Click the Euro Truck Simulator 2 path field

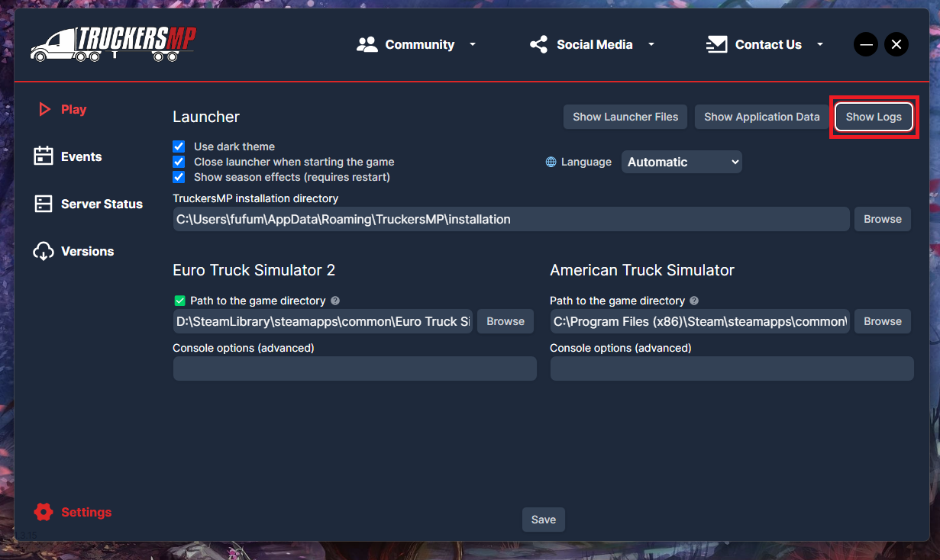323,321
